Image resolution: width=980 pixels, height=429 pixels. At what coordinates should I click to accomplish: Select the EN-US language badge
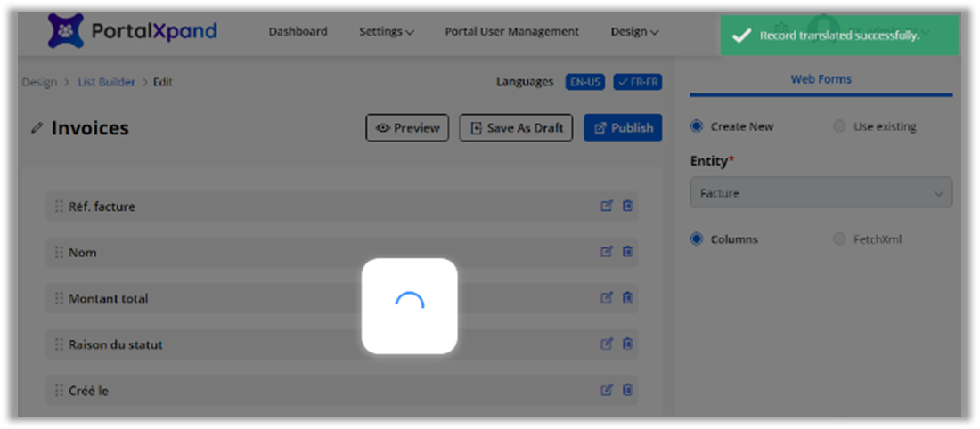pos(585,82)
